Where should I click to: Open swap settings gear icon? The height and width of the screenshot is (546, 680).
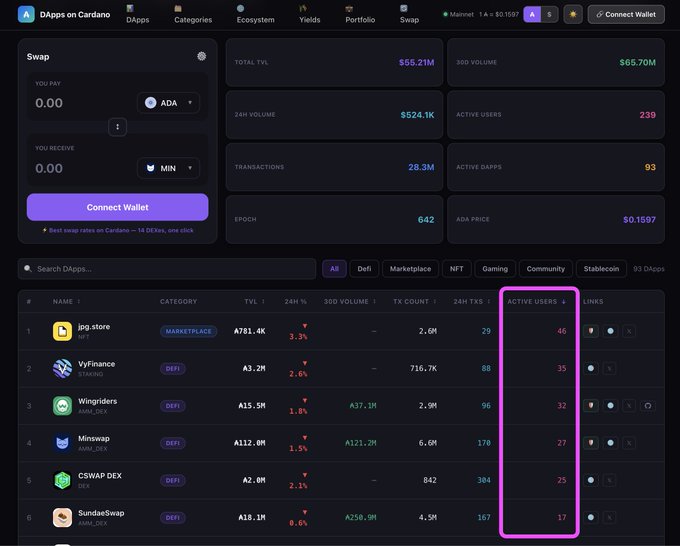[202, 56]
